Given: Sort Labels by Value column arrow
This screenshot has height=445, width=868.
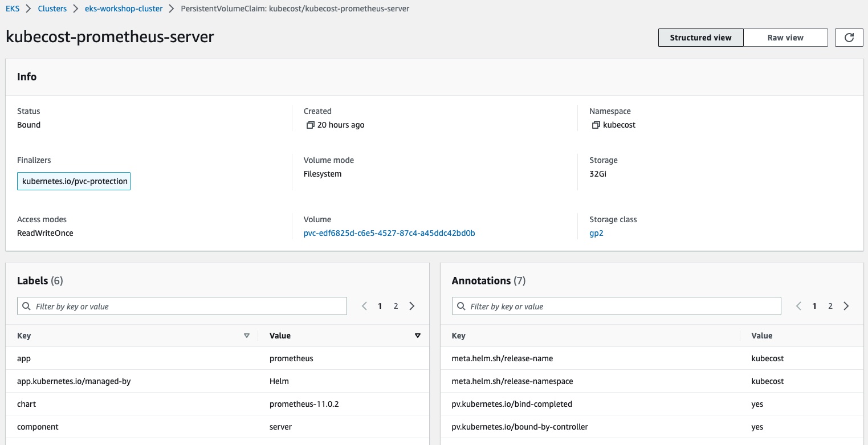Looking at the screenshot, I should coord(418,336).
